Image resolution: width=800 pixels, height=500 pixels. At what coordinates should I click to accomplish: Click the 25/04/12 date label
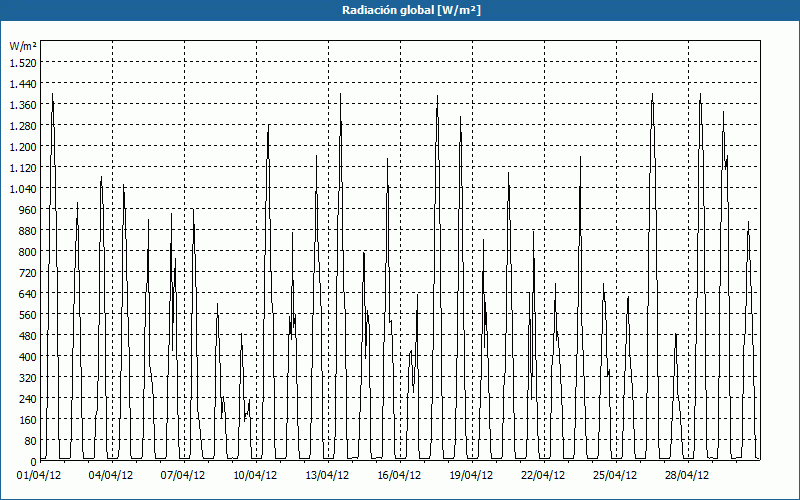point(615,475)
